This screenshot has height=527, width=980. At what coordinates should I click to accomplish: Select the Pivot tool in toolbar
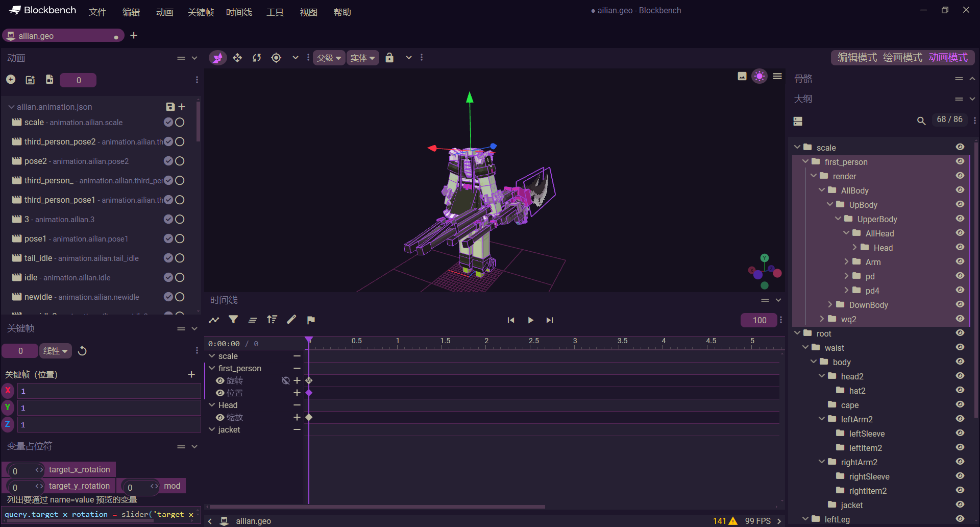pyautogui.click(x=276, y=58)
